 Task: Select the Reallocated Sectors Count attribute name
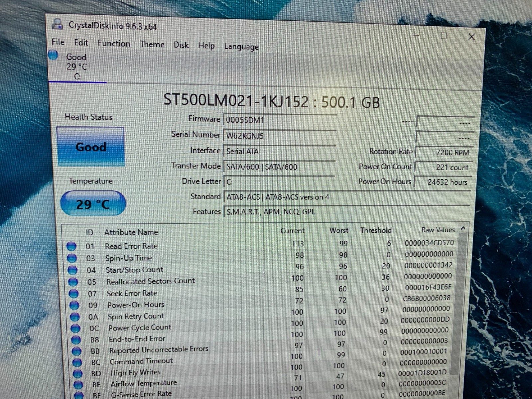pyautogui.click(x=150, y=281)
